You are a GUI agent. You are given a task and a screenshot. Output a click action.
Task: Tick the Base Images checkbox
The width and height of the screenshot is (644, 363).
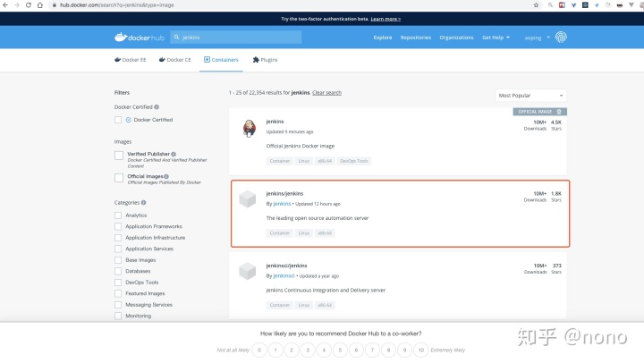(118, 260)
